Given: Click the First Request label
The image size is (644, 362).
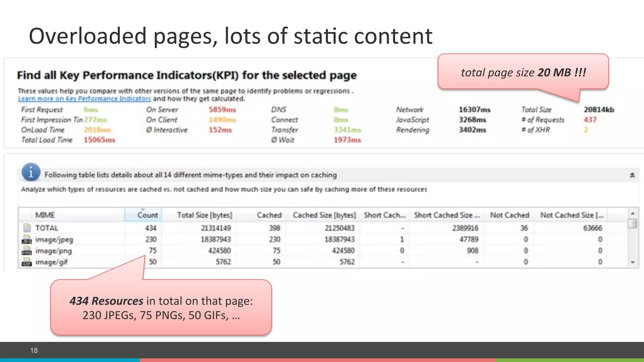Looking at the screenshot, I should click(x=42, y=110).
